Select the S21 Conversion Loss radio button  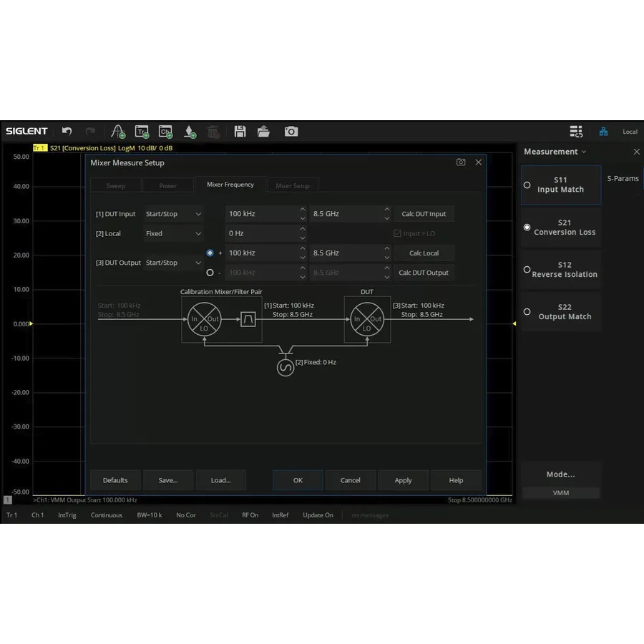coord(527,227)
